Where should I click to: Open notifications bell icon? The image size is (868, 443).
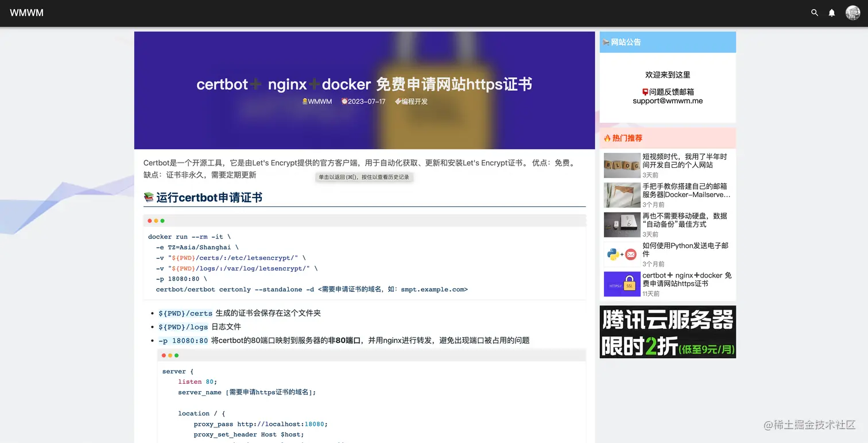pyautogui.click(x=831, y=13)
